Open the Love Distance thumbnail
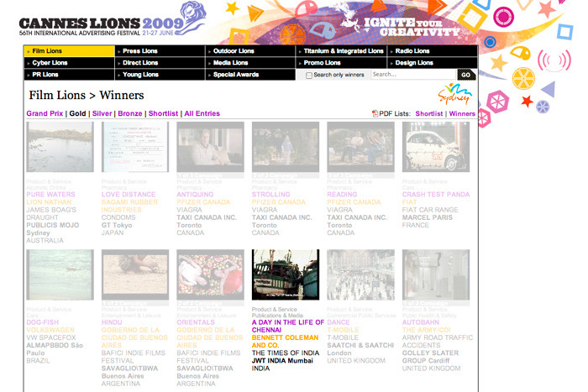Viewport: 588px width, 392px height. click(135, 147)
